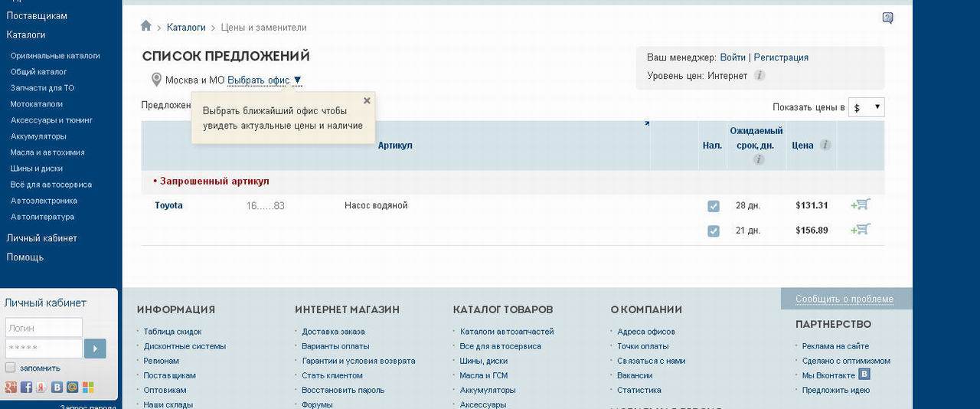The height and width of the screenshot is (409, 980).
Task: Click the Логин input field
Action: pyautogui.click(x=44, y=328)
